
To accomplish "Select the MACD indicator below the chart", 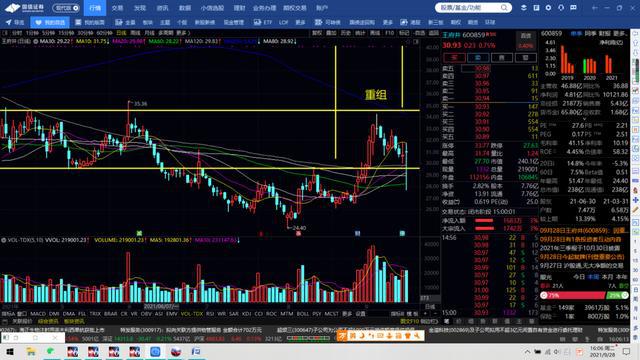I will (x=38, y=314).
